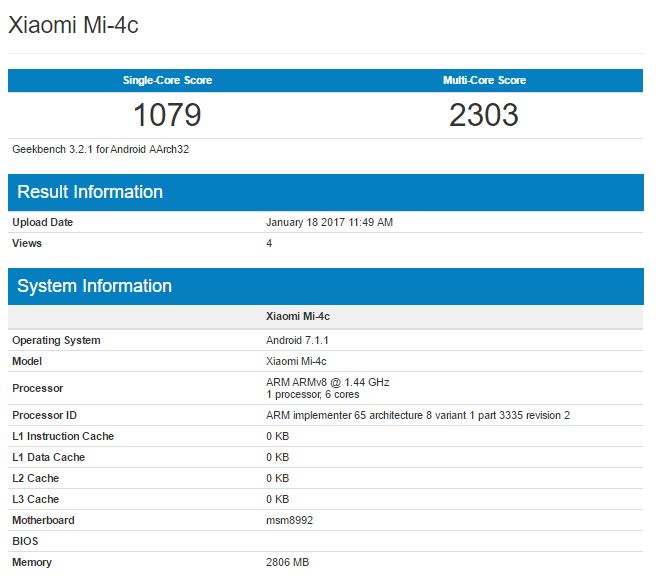Select the Multi-Core Score header
Viewport: 656px width, 580px height.
pyautogui.click(x=484, y=80)
